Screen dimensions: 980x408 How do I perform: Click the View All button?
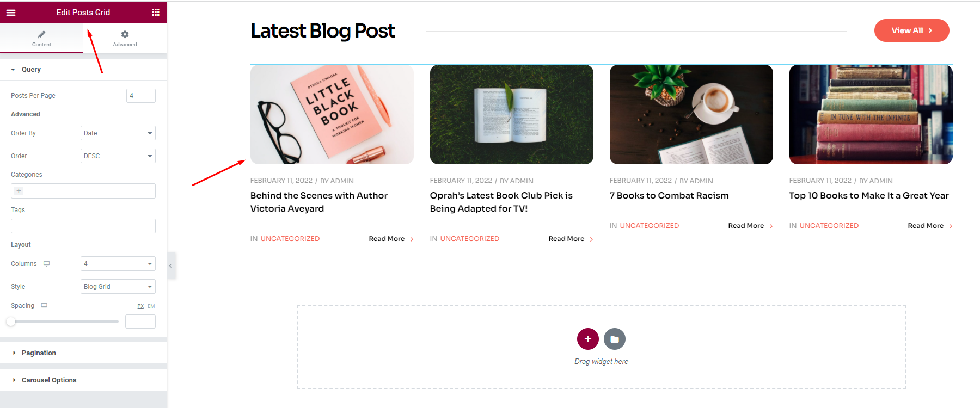911,30
